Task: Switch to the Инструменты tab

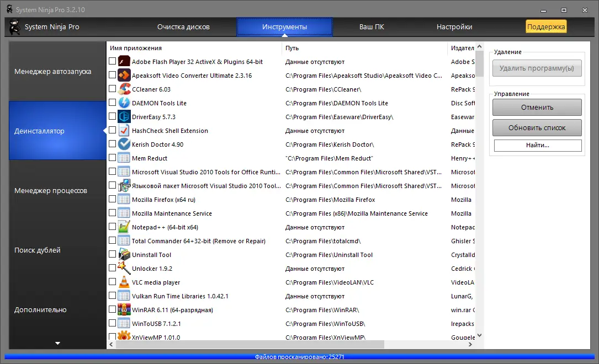Action: (x=284, y=26)
